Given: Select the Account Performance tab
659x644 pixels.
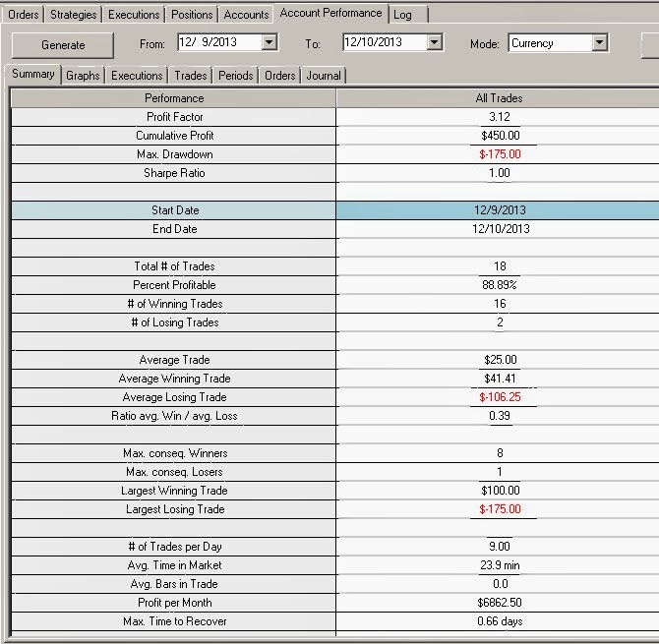Looking at the screenshot, I should pos(330,13).
